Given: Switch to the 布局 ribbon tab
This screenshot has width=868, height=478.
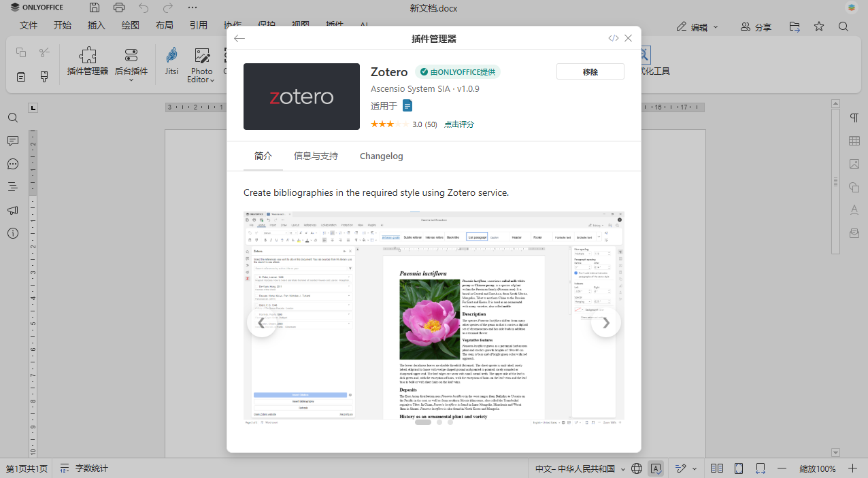Looking at the screenshot, I should [165, 26].
